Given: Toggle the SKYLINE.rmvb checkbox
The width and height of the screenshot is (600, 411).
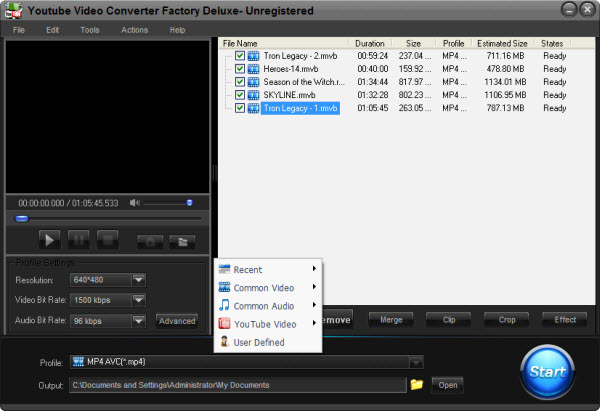Looking at the screenshot, I should (240, 95).
